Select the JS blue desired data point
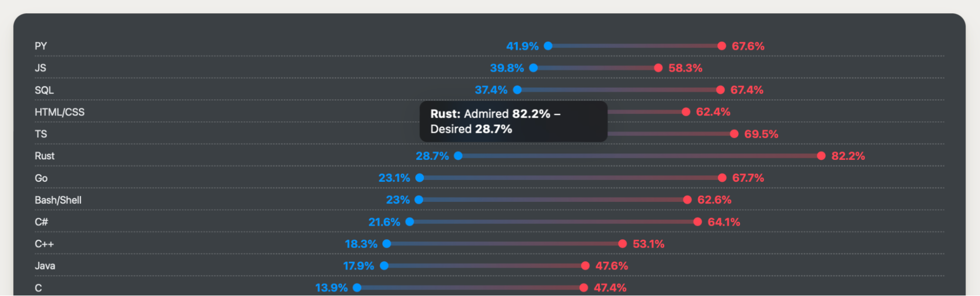980x296 pixels. pos(533,68)
